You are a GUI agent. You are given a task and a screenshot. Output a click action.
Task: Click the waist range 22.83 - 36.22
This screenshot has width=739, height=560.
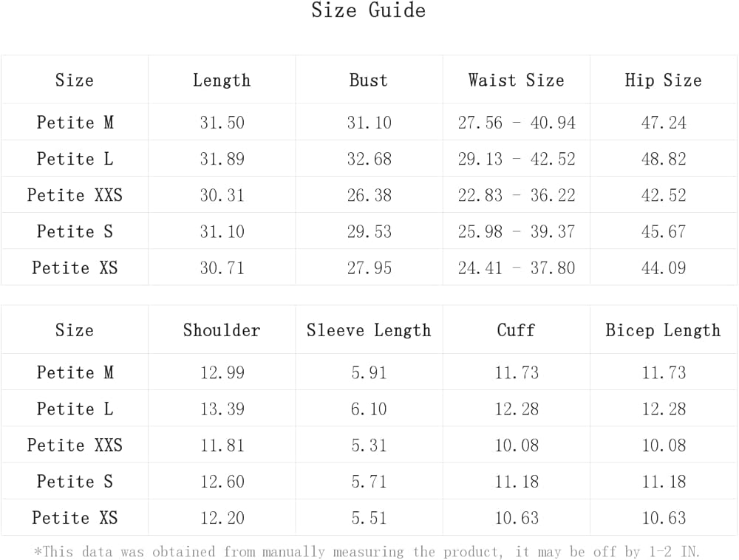click(x=516, y=195)
